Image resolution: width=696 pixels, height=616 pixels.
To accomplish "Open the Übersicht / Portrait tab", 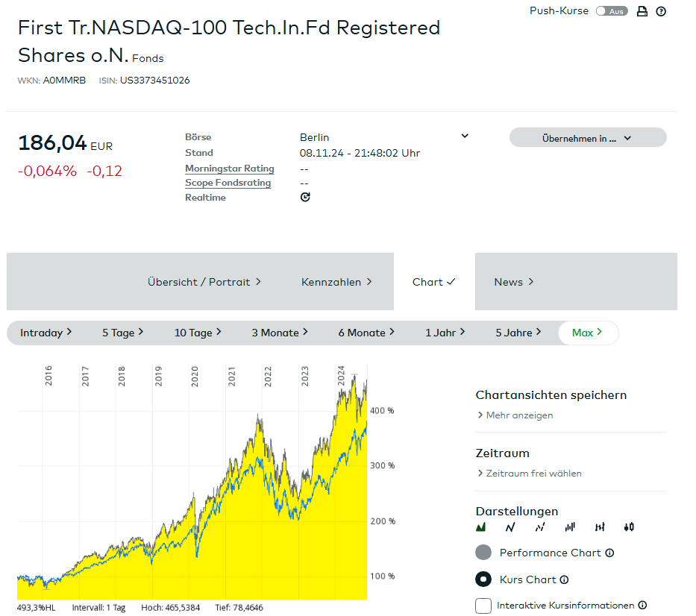I will click(x=204, y=282).
